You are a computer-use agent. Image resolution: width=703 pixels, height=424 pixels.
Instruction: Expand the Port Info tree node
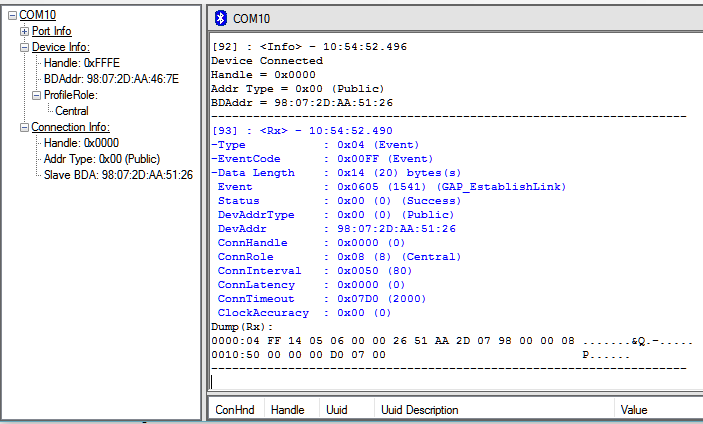click(24, 31)
